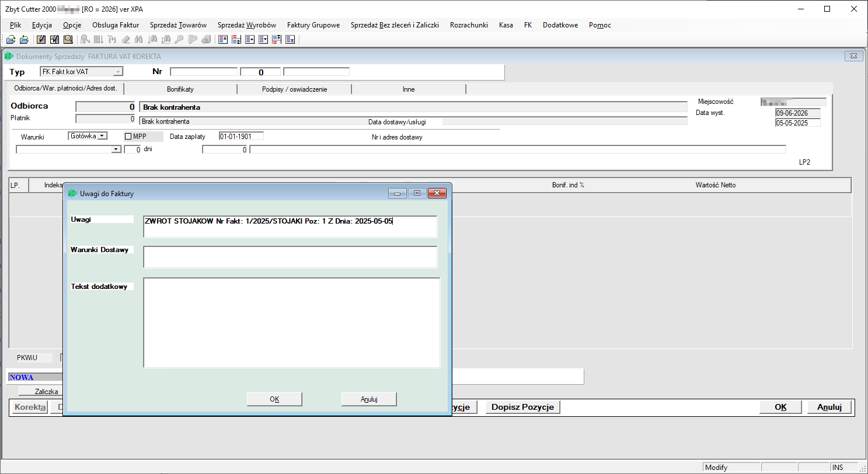Switch to Modify mode via notepad-pencil icon

pos(41,40)
